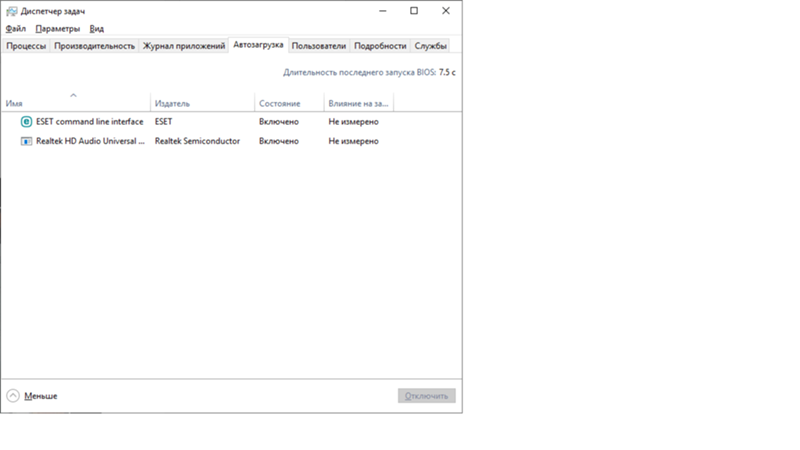Switch to the Производительность tab

(x=94, y=46)
